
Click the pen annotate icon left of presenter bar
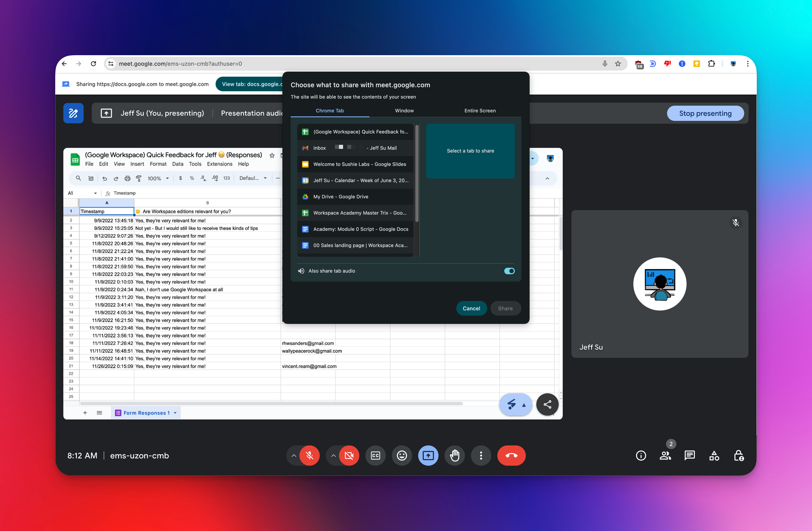(x=73, y=113)
